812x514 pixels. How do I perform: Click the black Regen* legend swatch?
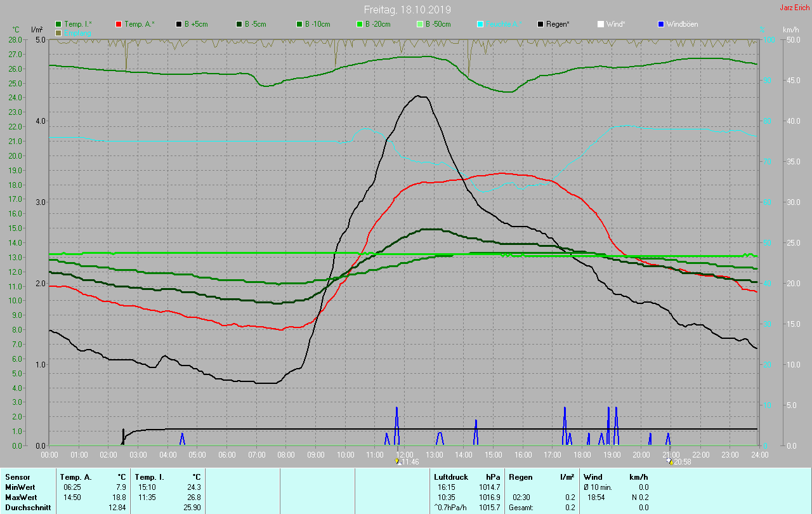[540, 24]
